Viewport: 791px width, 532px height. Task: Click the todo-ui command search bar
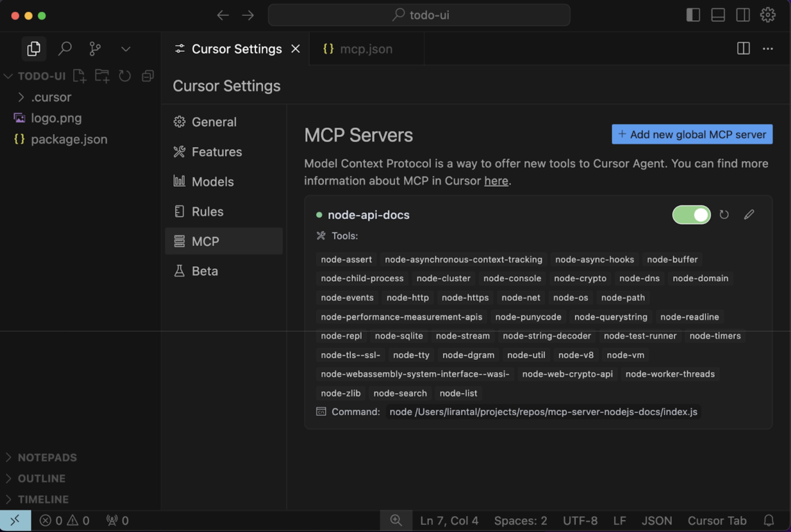click(x=419, y=15)
